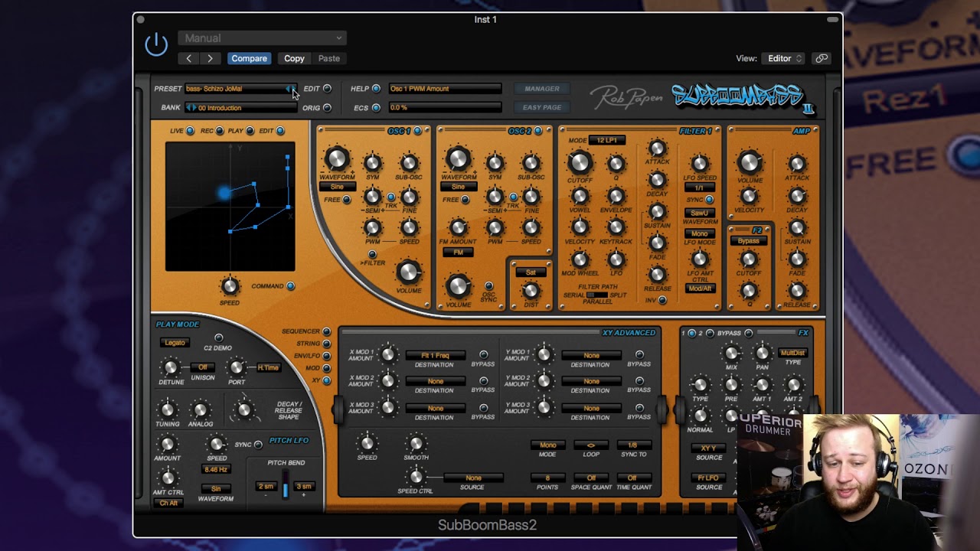Screen dimensions: 980x551
Task: Click the OSC 1 WAVEFORM knob
Action: (337, 159)
